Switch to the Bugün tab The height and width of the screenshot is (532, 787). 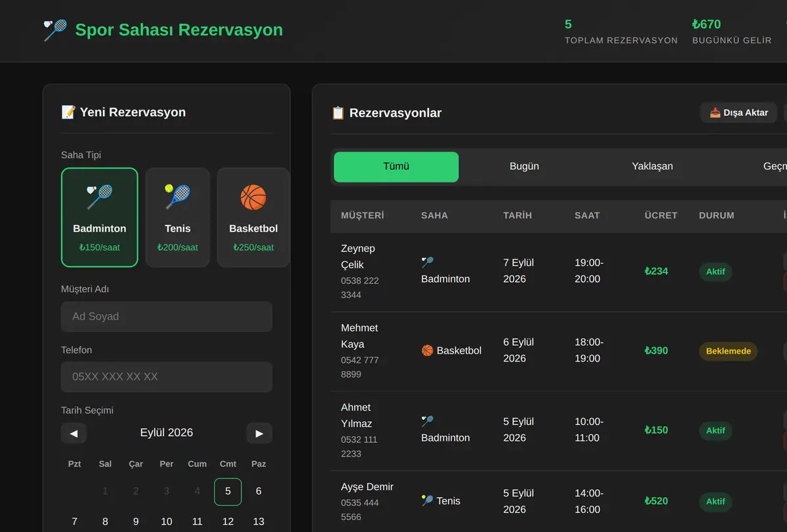tap(524, 167)
